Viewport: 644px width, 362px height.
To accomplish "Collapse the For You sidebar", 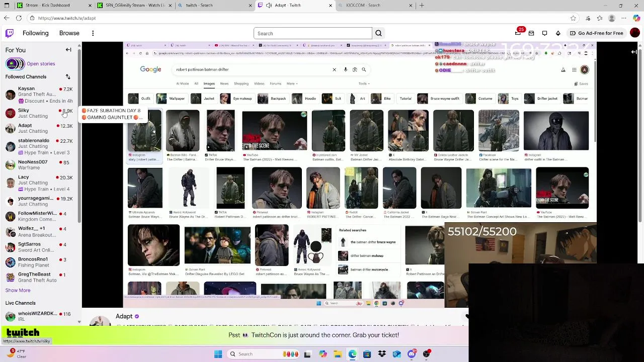I will click(x=68, y=50).
